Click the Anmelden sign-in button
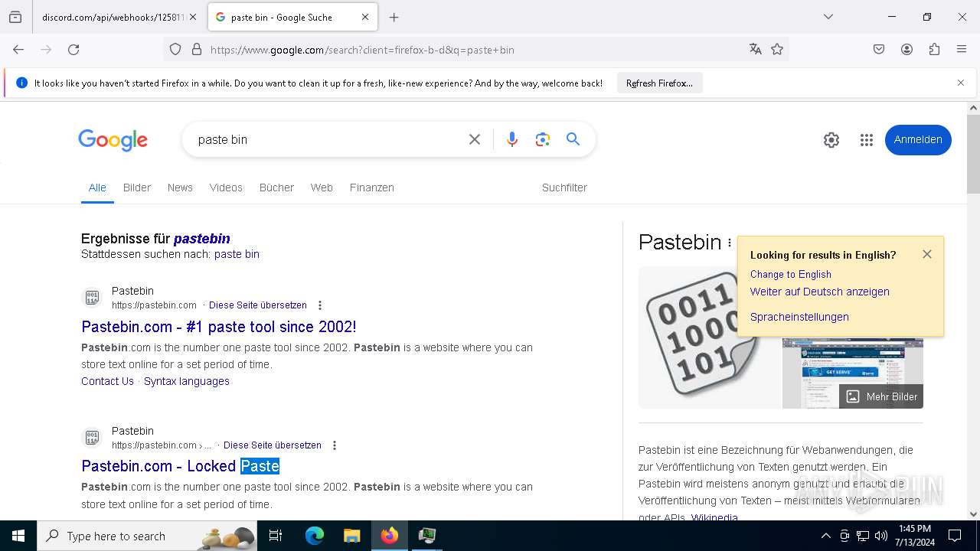This screenshot has height=551, width=980. tap(918, 140)
